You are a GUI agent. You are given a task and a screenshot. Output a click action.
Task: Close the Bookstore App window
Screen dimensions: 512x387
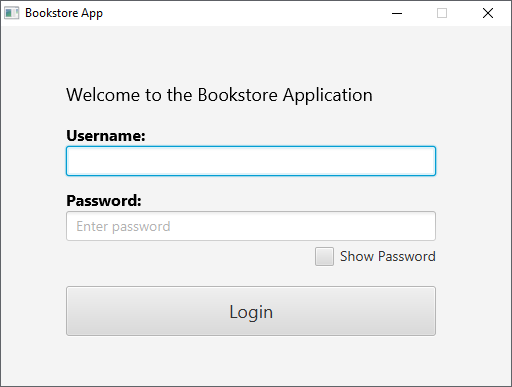(x=488, y=13)
